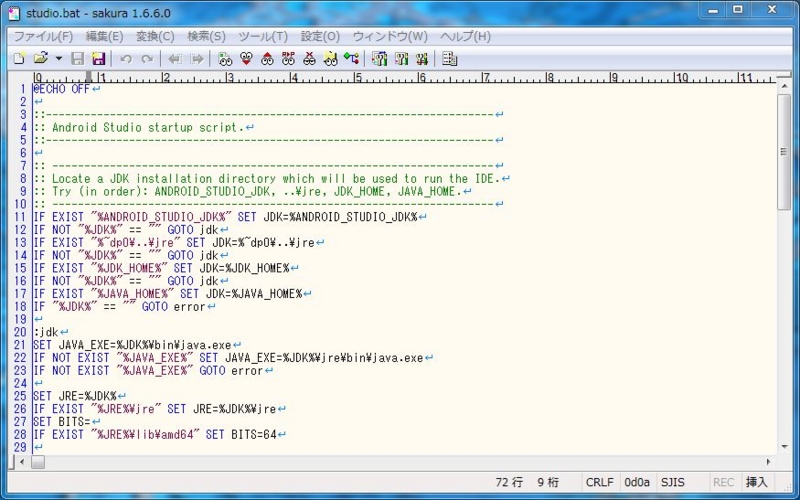Click the :jdk label on line 20
Screen dimensions: 800x500
point(46,332)
